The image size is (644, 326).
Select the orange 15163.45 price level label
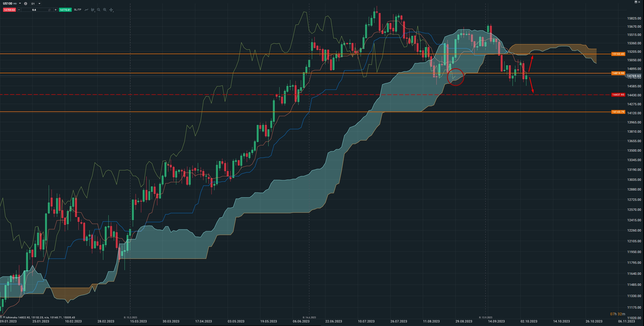[x=618, y=54]
